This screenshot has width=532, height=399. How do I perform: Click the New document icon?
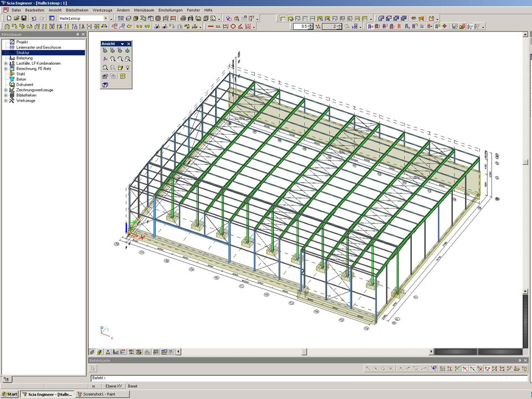pos(9,18)
